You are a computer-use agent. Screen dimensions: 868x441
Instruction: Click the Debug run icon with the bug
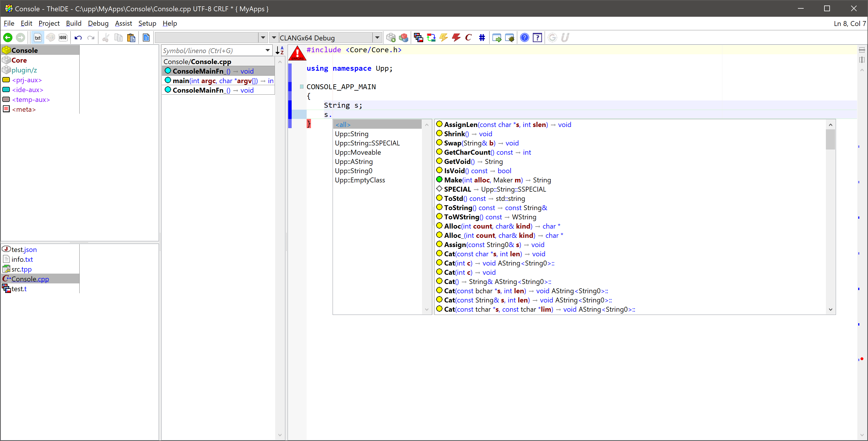(x=509, y=38)
